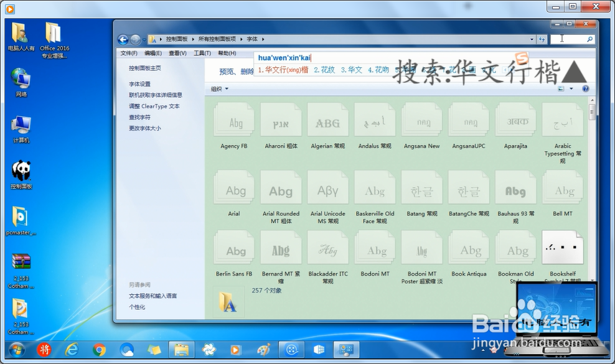Open the 文件(F) menu

(129, 53)
